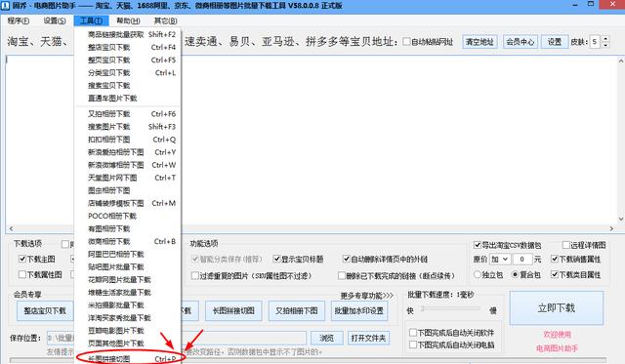Enable 自动粘贴网址 checkbox
The image size is (625, 364).
pyautogui.click(x=406, y=41)
